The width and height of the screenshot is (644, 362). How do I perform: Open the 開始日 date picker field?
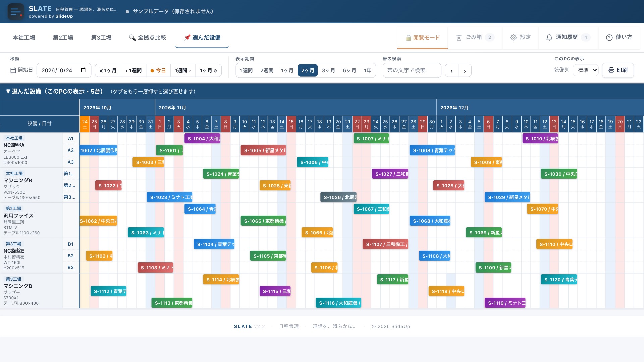point(64,70)
